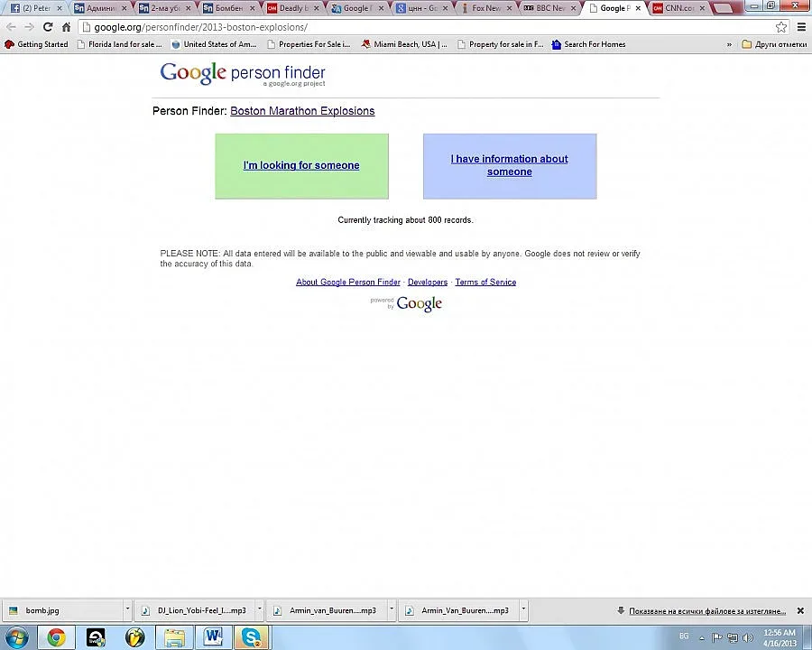Click 'I'm looking for someone' link
The width and height of the screenshot is (812, 650).
[301, 165]
